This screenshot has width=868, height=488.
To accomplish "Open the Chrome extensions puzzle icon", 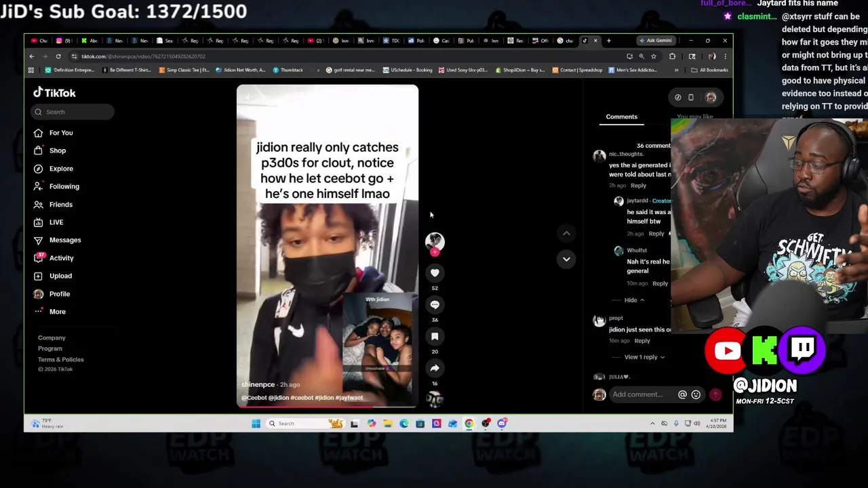I will (672, 56).
